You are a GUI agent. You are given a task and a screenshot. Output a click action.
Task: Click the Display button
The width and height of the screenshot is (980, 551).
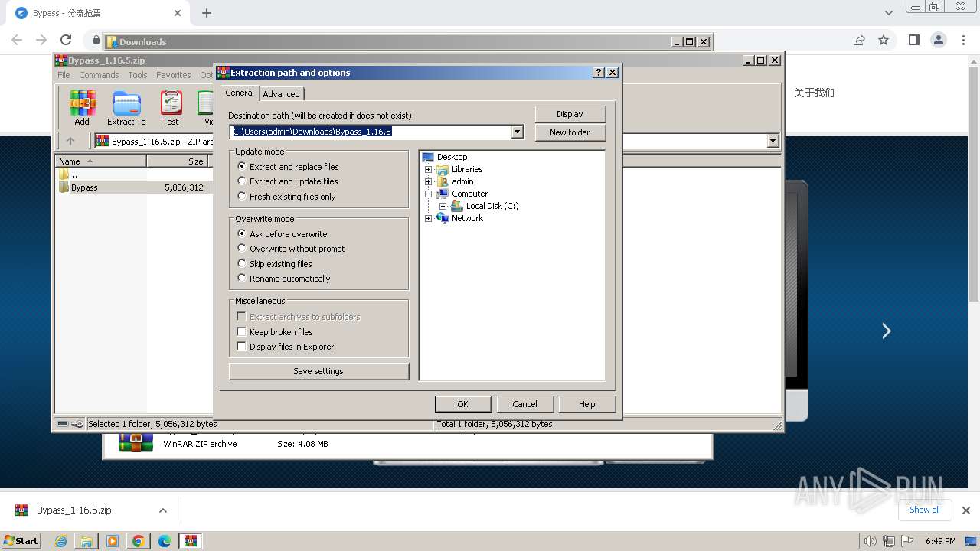coord(570,114)
